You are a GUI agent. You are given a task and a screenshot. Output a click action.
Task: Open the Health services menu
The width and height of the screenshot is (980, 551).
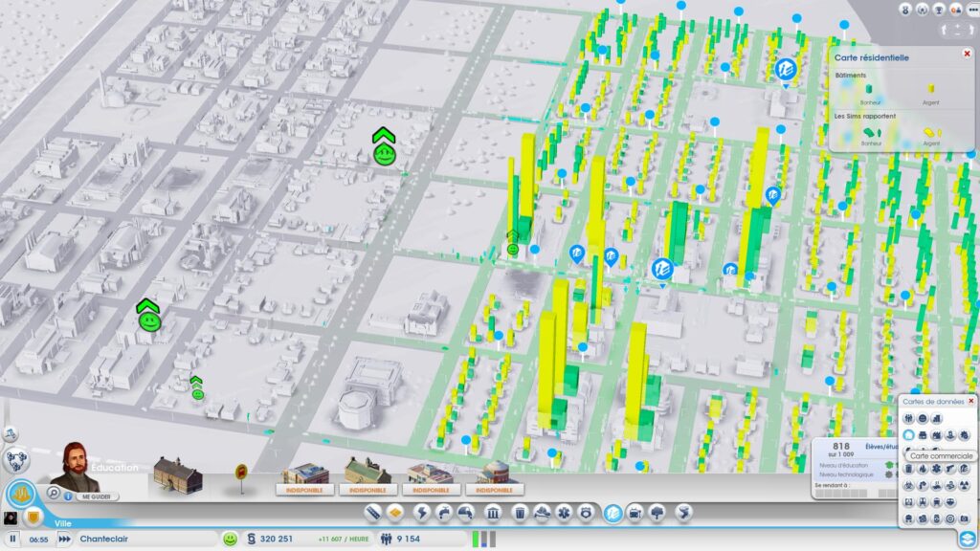tap(564, 513)
